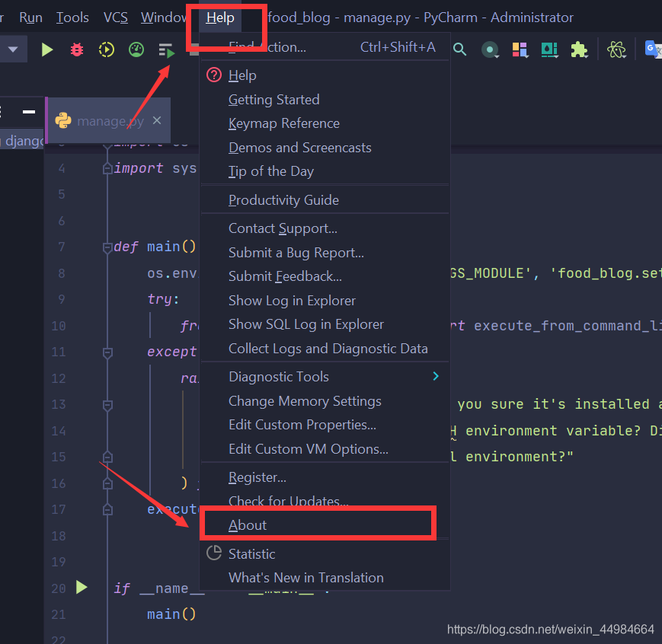
Task: Select the Help entry with question icon
Action: tap(325, 75)
